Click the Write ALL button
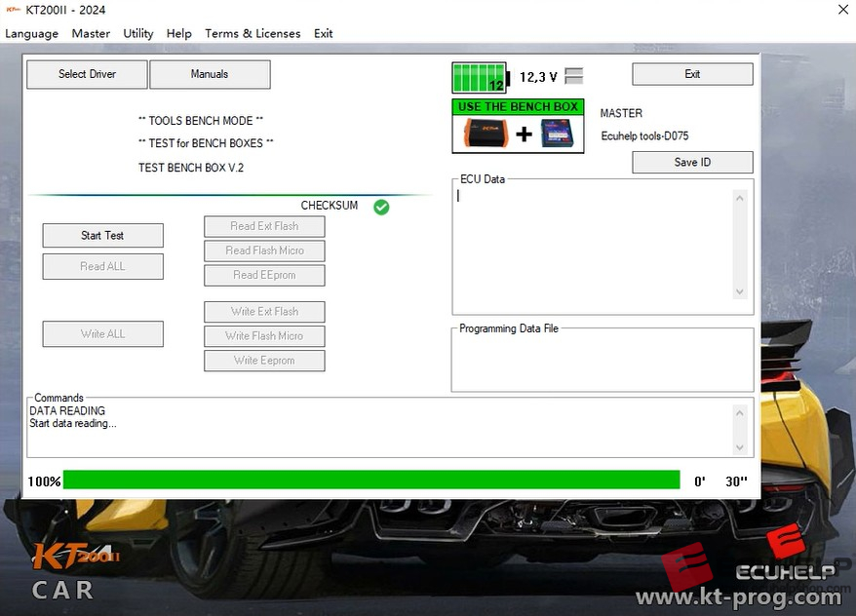856x616 pixels. pyautogui.click(x=102, y=334)
